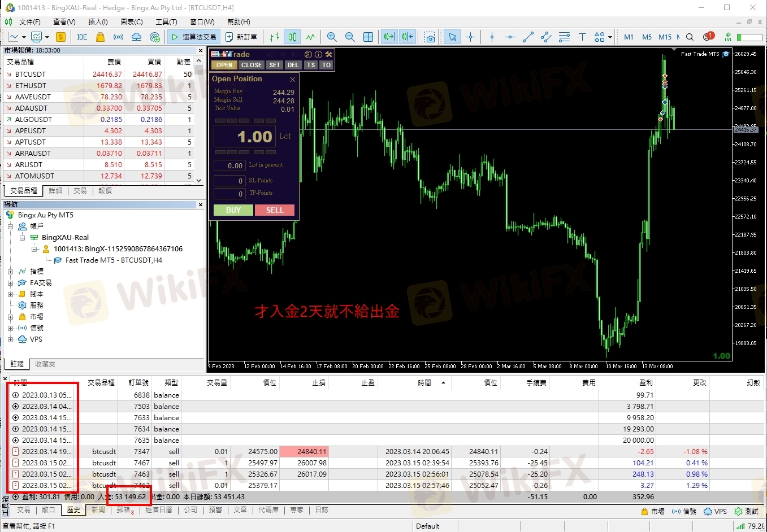
Task: Select the horizontal line drawing tool
Action: (x=510, y=37)
